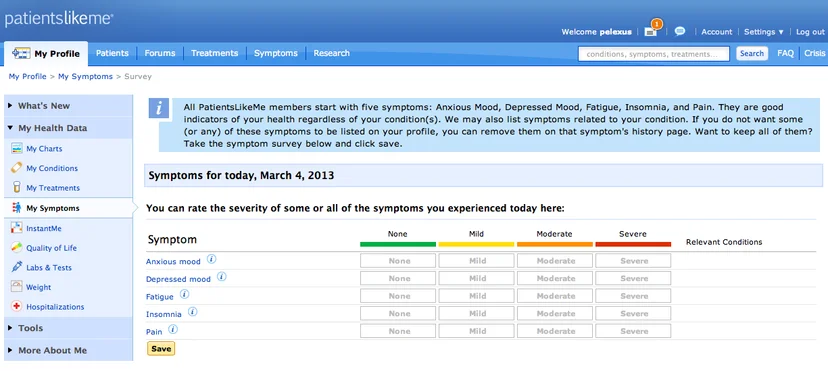Save the symptom survey
Image resolution: width=828 pixels, height=371 pixels.
coord(161,348)
